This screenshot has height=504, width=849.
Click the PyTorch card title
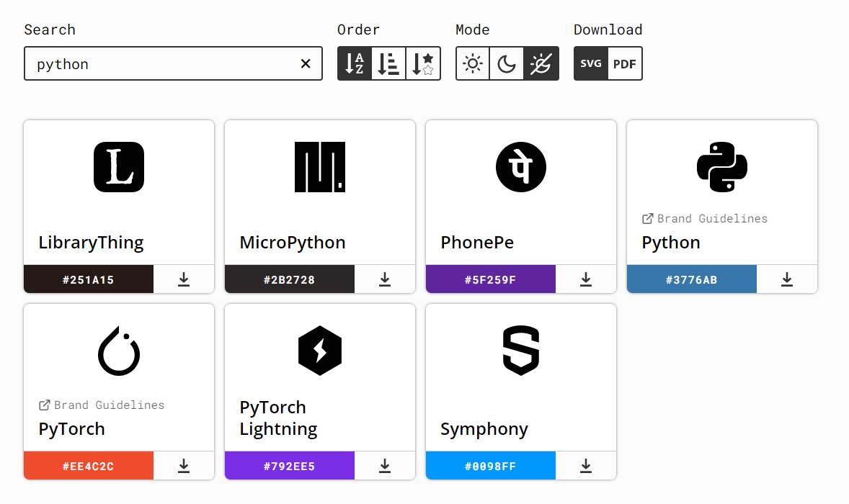71,429
